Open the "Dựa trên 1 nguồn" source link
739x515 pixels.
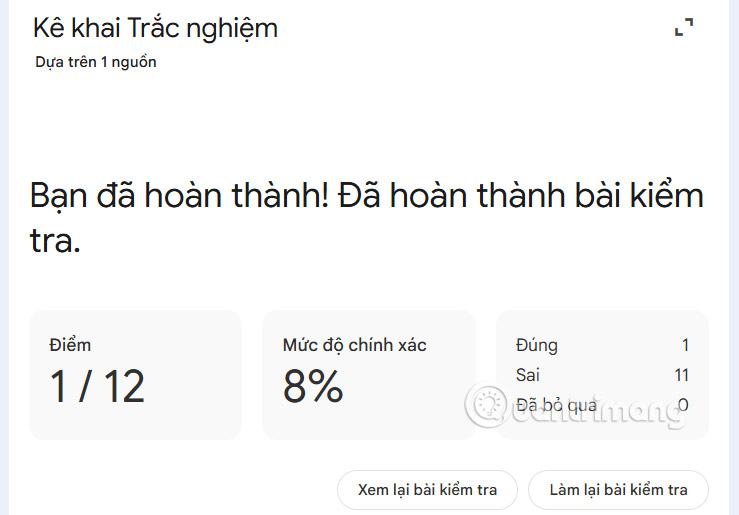click(96, 62)
